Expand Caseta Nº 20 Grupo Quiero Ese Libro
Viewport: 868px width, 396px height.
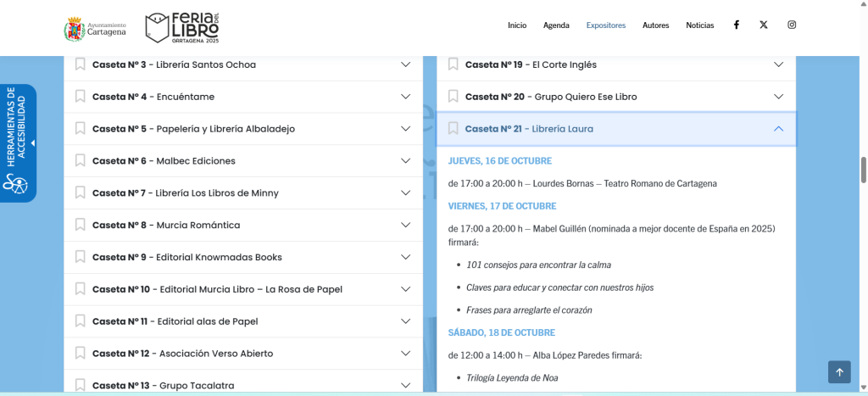point(778,97)
